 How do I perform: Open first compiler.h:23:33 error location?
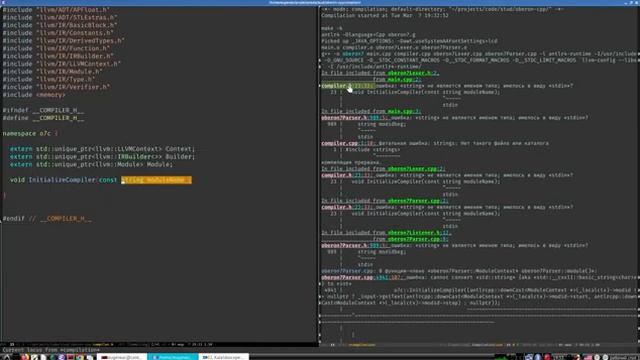click(347, 86)
